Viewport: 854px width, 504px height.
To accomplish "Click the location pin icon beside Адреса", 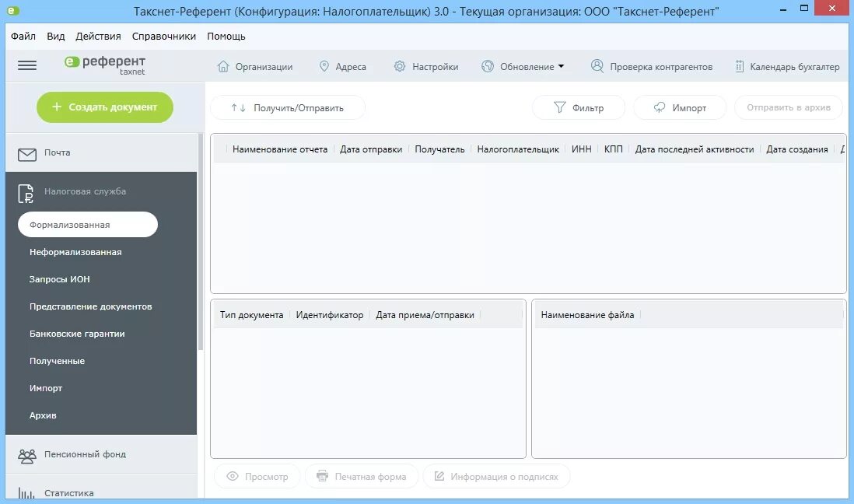I will click(x=324, y=66).
